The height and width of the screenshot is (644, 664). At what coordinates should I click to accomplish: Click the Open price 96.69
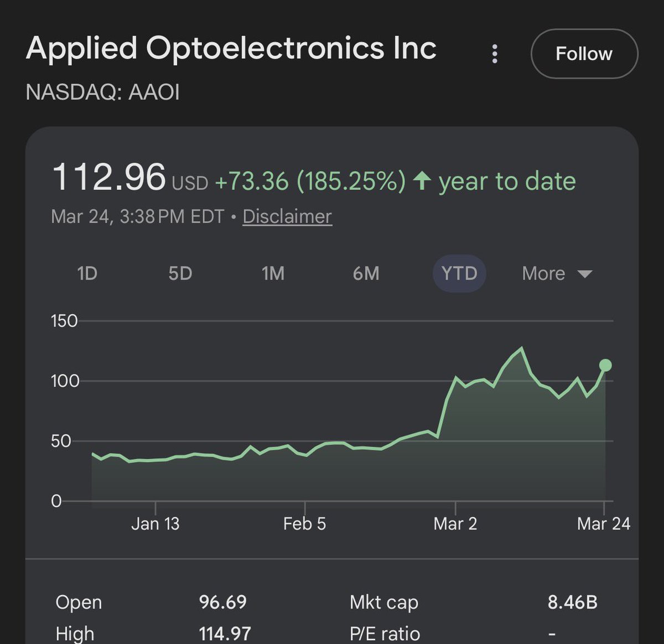[222, 602]
